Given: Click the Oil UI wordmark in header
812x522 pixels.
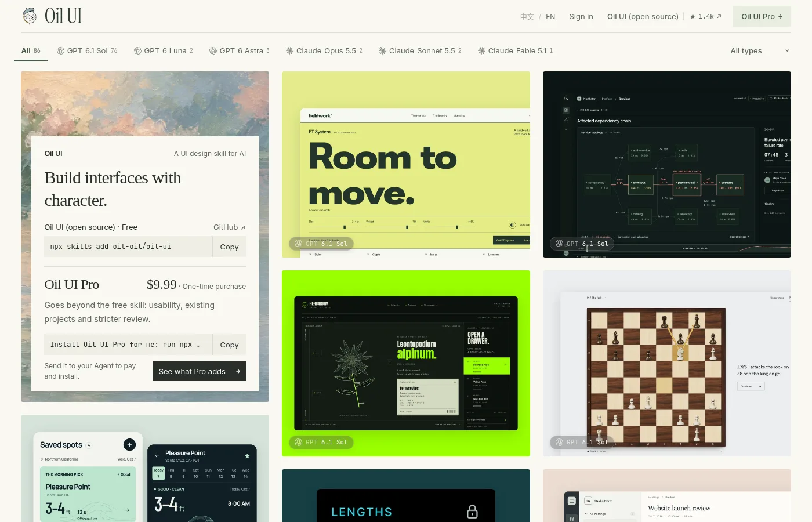Looking at the screenshot, I should click(x=63, y=16).
